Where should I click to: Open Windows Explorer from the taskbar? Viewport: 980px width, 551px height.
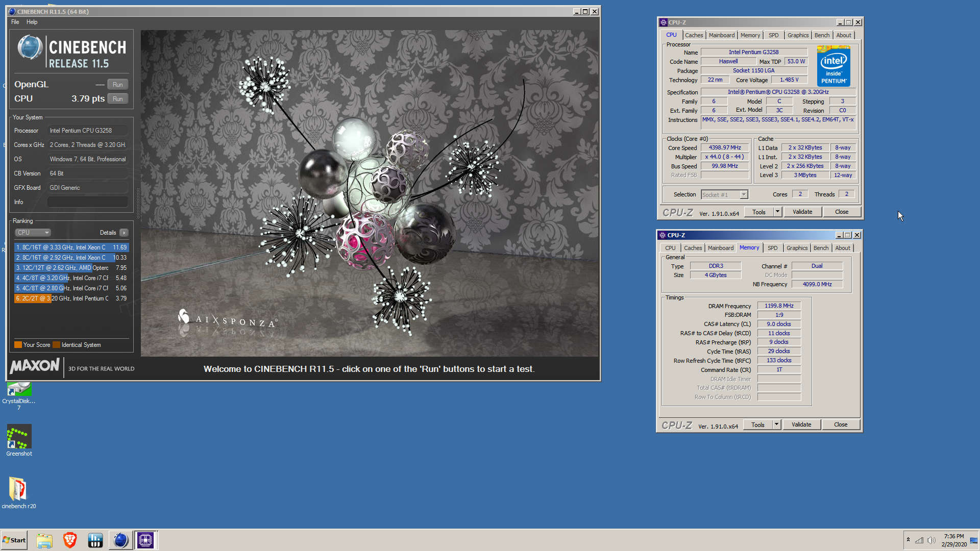point(44,540)
